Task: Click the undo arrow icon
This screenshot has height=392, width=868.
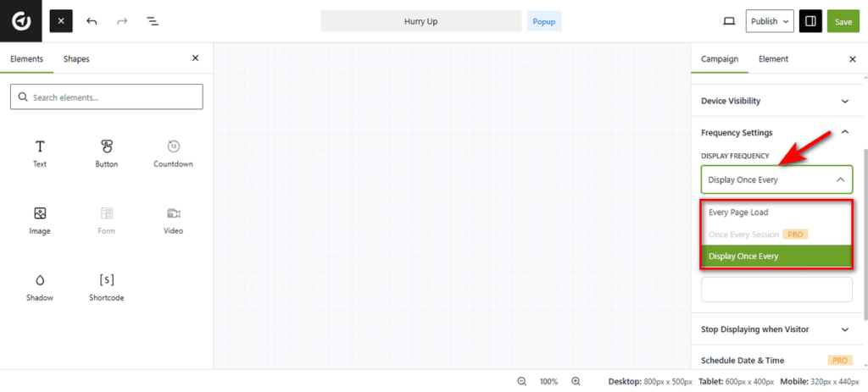Action: (92, 21)
